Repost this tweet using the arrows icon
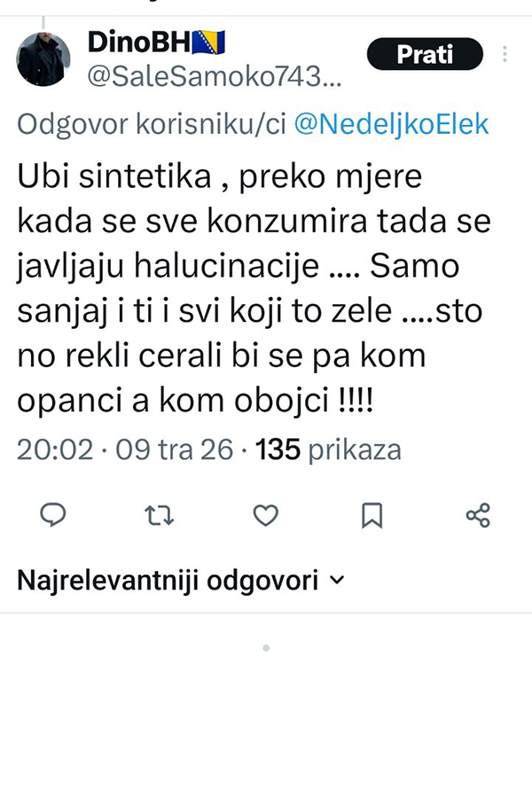This screenshot has width=532, height=798. point(160,515)
